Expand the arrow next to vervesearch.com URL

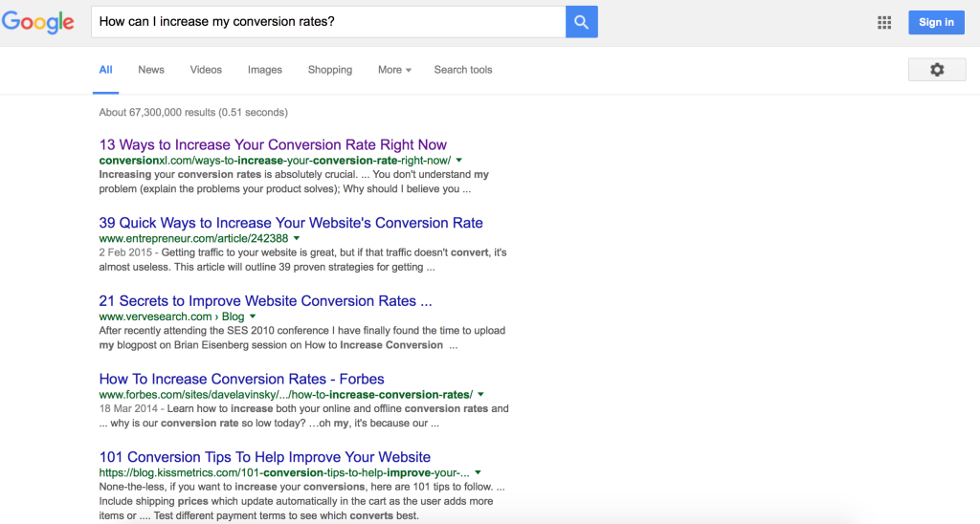pyautogui.click(x=253, y=317)
